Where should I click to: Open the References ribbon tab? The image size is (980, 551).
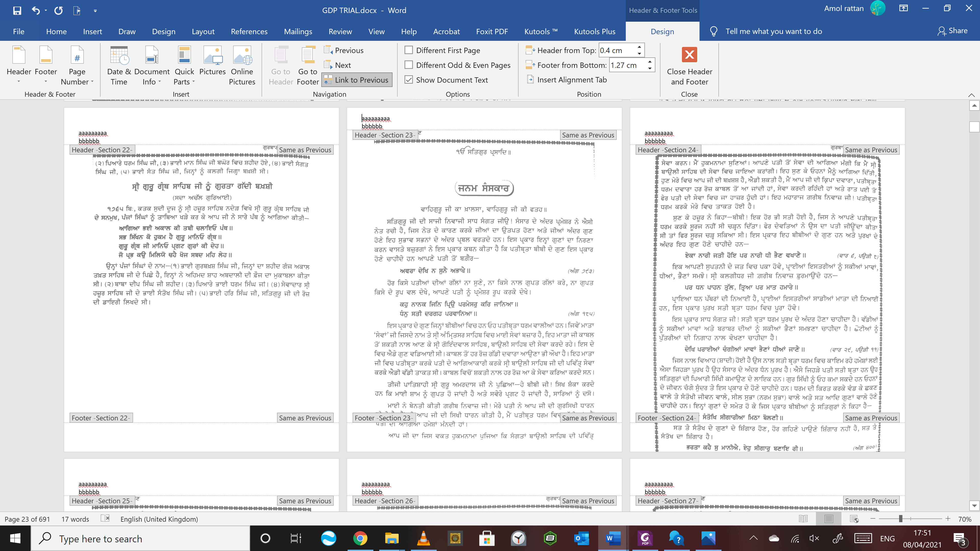coord(249,32)
